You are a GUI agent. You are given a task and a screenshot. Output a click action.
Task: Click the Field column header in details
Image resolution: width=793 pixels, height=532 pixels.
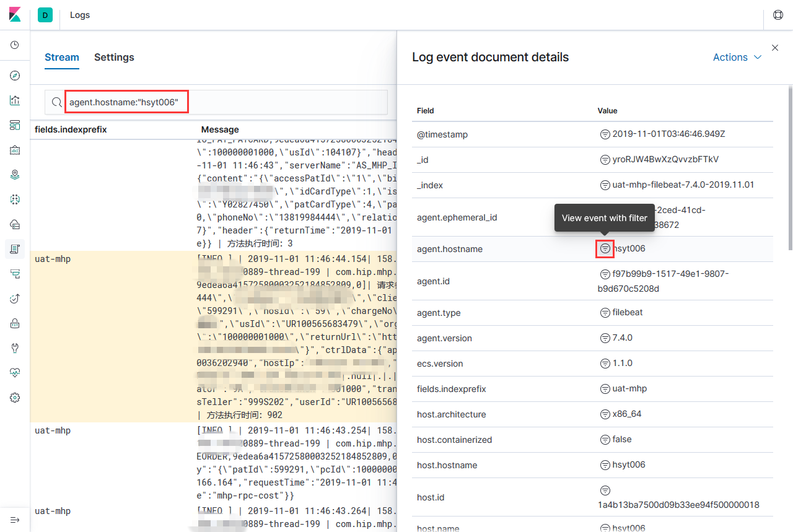[426, 111]
